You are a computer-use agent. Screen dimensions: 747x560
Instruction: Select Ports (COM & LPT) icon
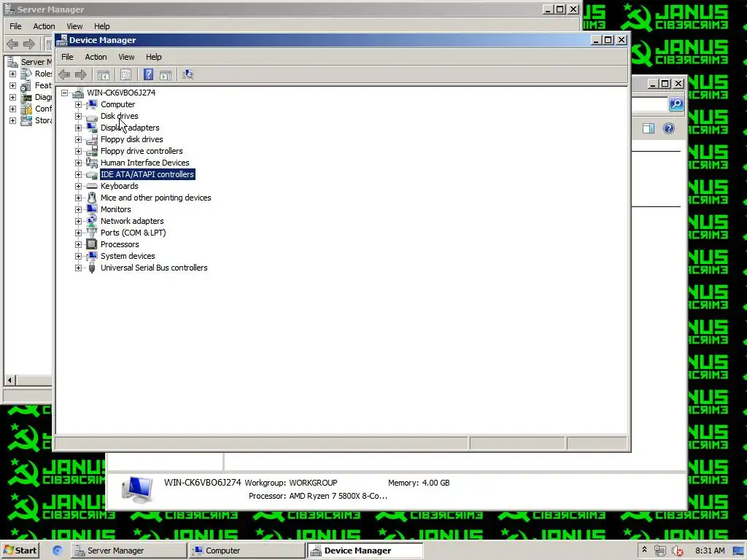[x=92, y=233]
